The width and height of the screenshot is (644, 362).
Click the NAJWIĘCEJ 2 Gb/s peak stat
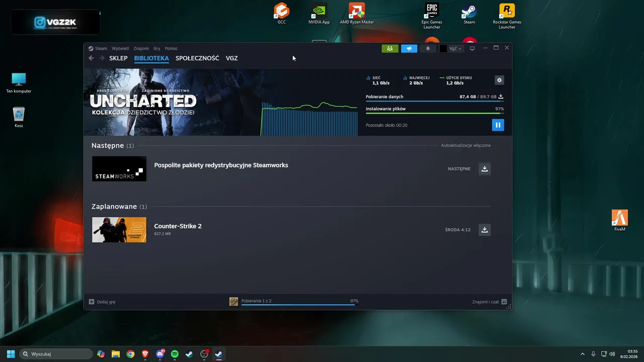[417, 80]
